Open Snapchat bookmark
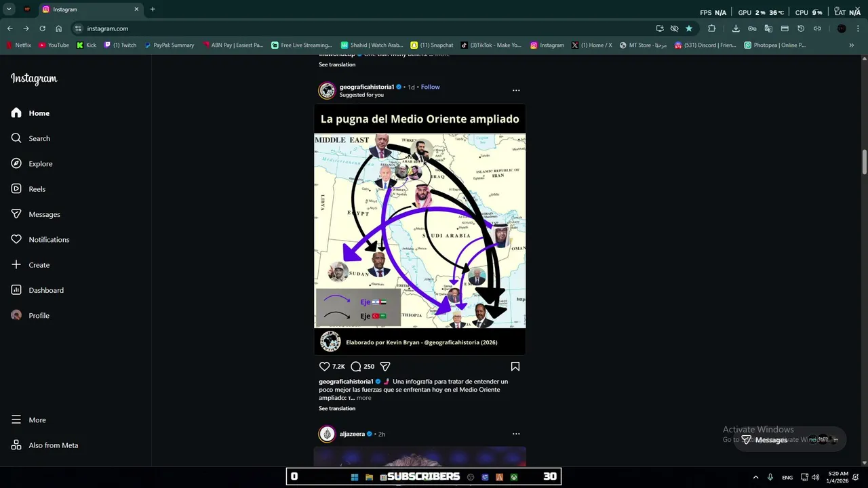 tap(432, 45)
